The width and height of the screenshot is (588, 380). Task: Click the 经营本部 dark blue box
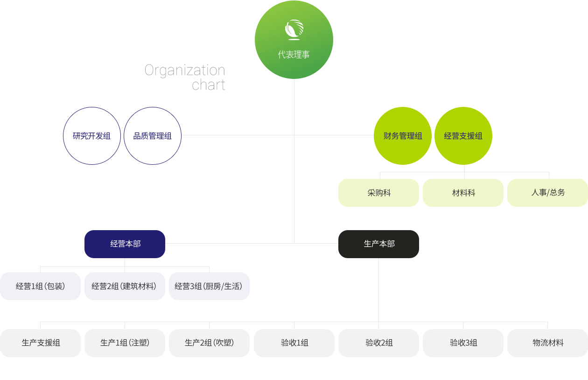click(125, 244)
